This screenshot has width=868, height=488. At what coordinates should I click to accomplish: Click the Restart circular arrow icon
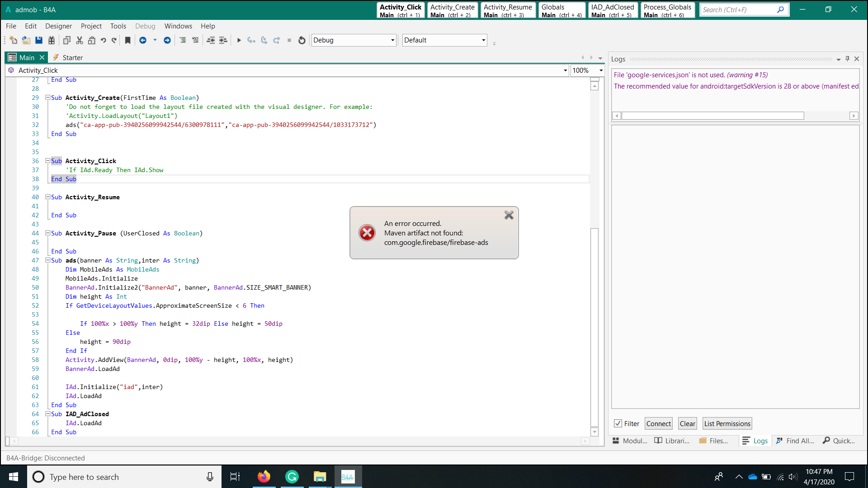(x=302, y=40)
